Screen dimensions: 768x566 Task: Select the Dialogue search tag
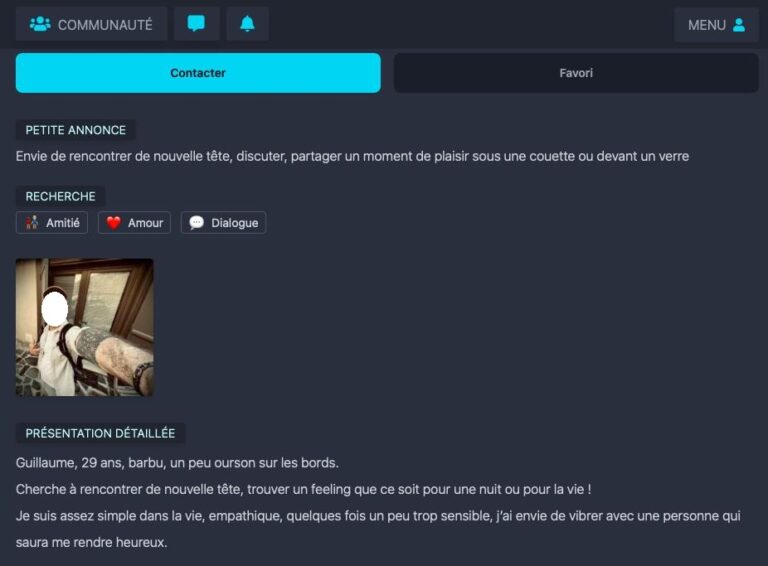tap(223, 223)
